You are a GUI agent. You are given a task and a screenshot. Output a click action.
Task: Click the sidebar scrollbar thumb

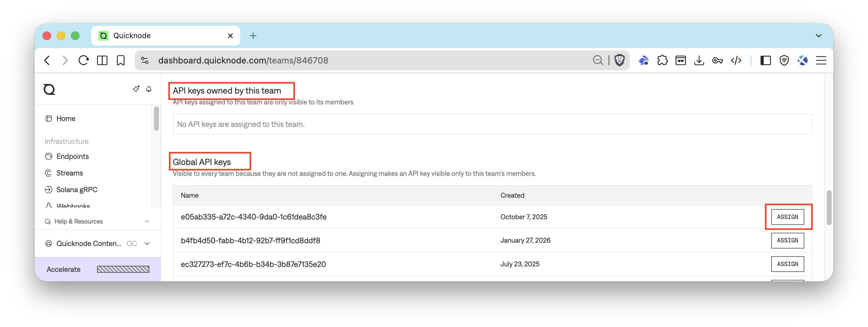coord(156,119)
